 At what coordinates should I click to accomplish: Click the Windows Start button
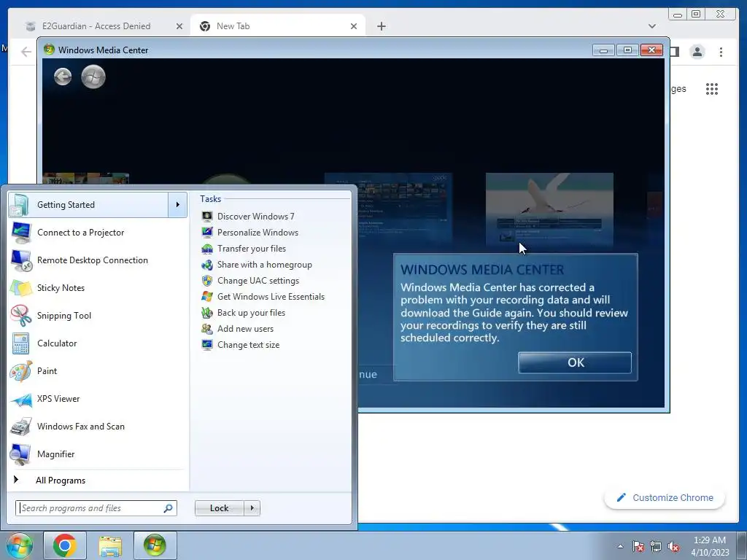coord(20,545)
